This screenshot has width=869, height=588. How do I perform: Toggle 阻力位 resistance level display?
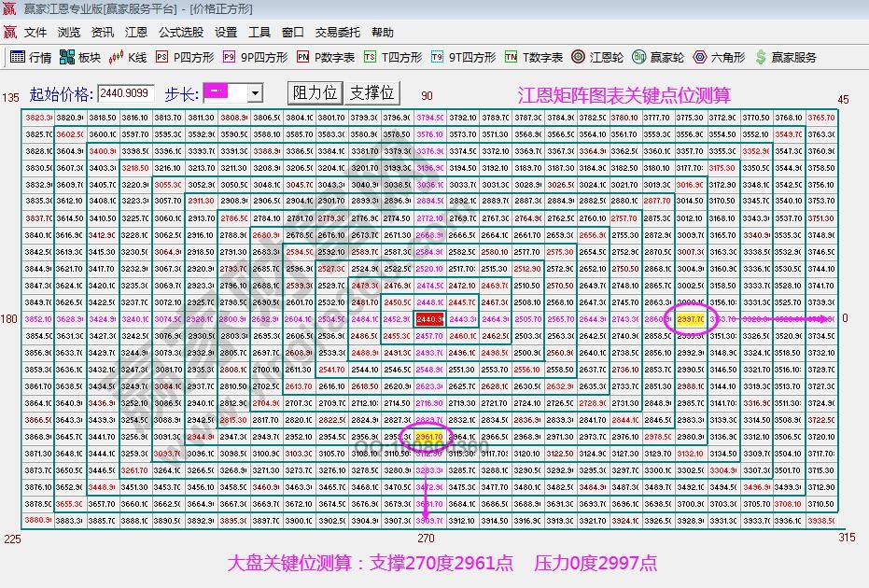point(317,93)
